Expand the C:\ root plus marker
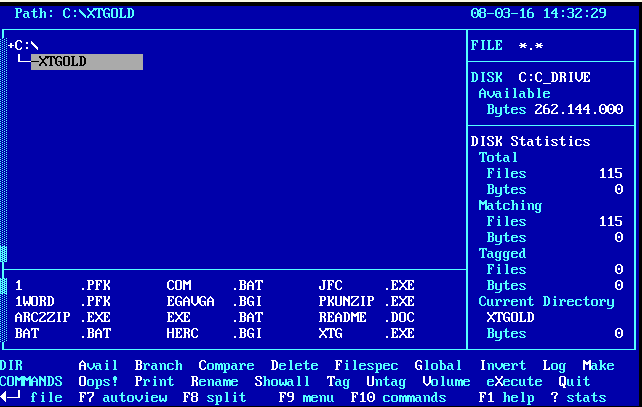Image resolution: width=642 pixels, height=407 pixels. click(x=11, y=46)
